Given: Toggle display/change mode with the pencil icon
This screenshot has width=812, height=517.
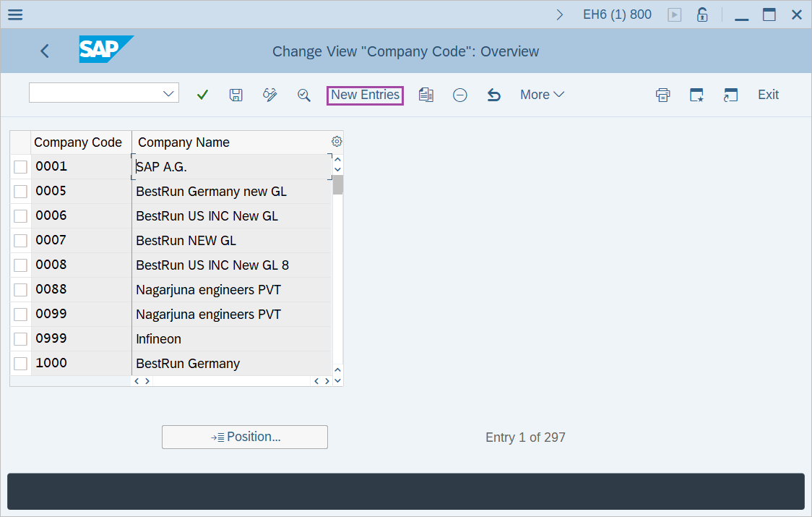Looking at the screenshot, I should pyautogui.click(x=269, y=94).
